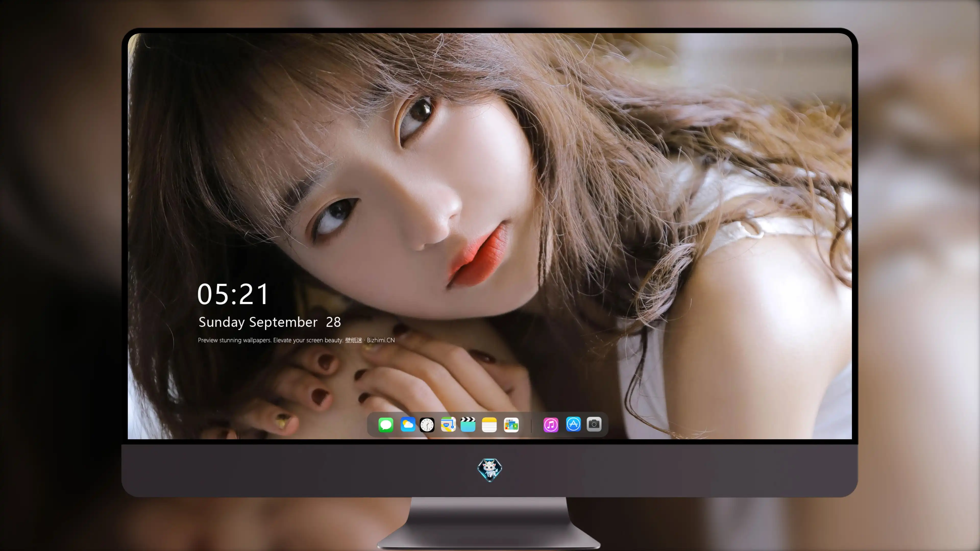Screen dimensions: 980x551
Task: Open the Weather app in the dock
Action: (x=408, y=424)
